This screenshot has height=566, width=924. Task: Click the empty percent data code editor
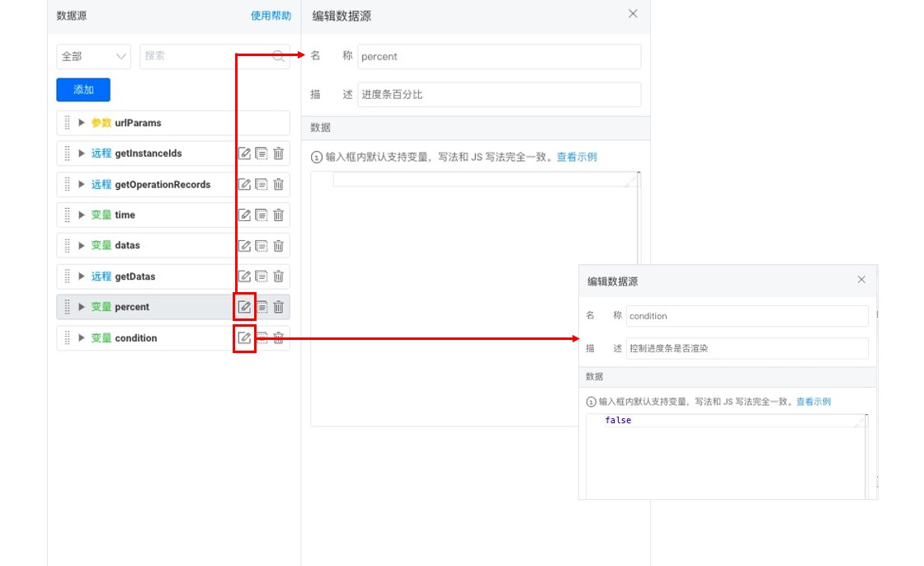(475, 299)
